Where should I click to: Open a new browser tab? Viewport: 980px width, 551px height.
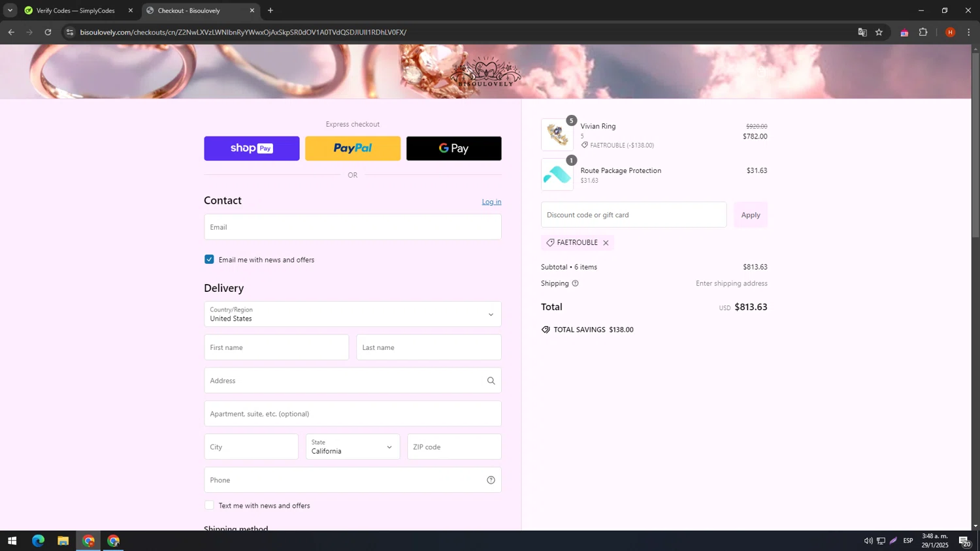[270, 10]
